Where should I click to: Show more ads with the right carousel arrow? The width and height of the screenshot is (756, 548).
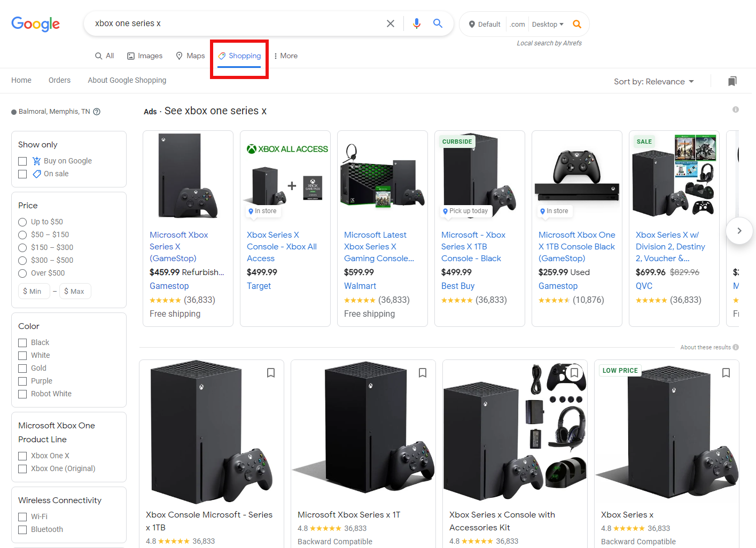click(x=739, y=230)
